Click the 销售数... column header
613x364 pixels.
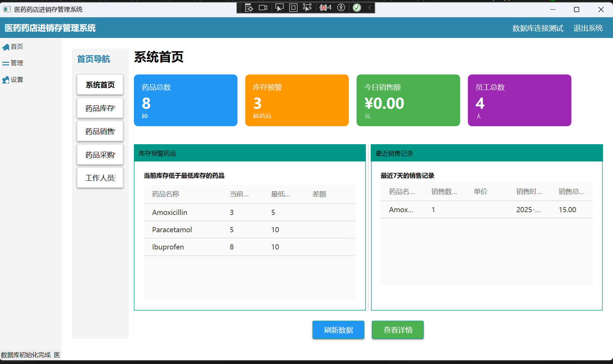coord(444,191)
